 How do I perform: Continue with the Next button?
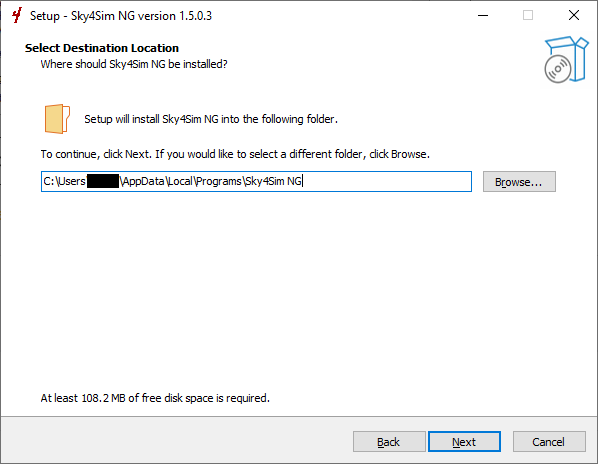pos(464,442)
